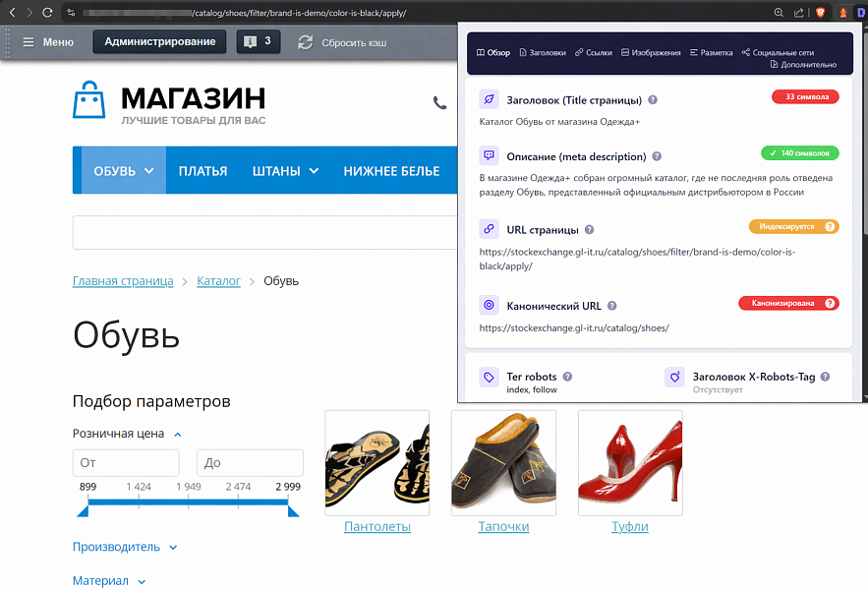Screen dimensions: 868x590
Task: Click the notifications button showing 3
Action: (x=258, y=42)
